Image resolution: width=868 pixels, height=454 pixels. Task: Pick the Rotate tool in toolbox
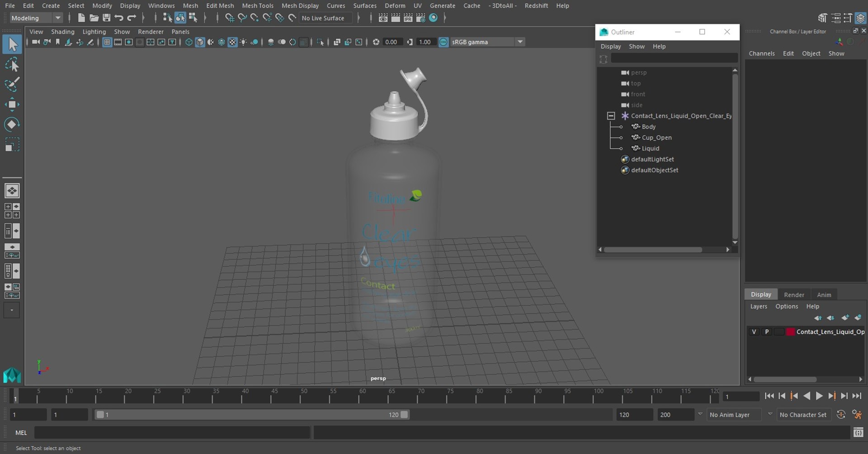(x=12, y=124)
